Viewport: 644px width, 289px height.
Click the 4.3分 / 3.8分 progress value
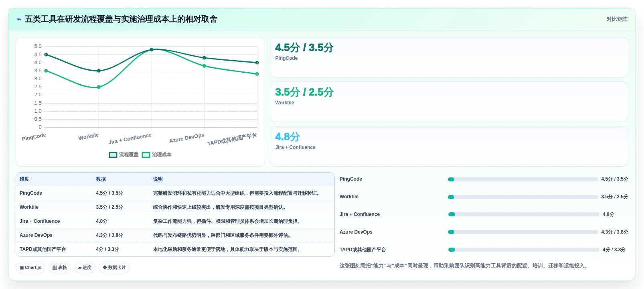pyautogui.click(x=615, y=232)
